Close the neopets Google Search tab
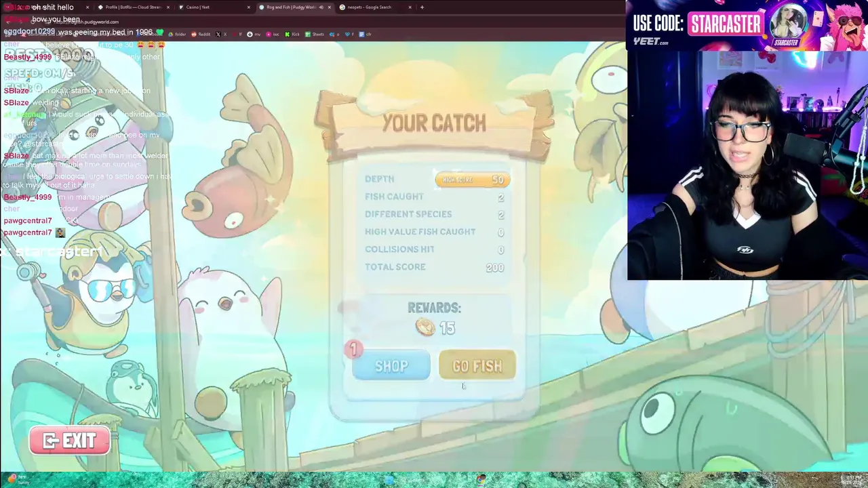868x488 pixels. [x=410, y=7]
